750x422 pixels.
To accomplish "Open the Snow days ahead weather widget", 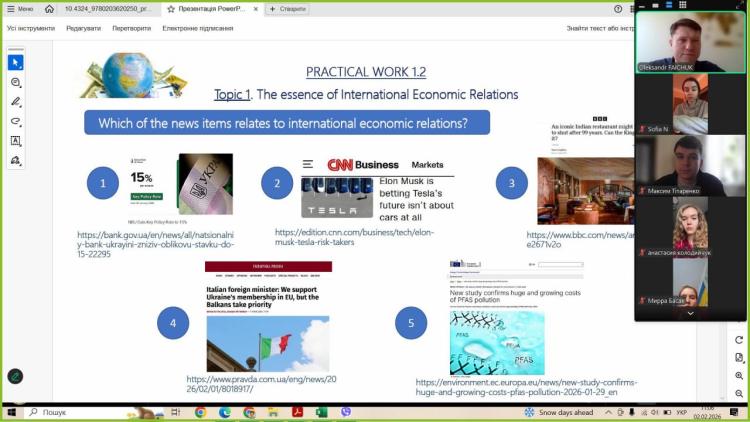I will click(x=559, y=412).
